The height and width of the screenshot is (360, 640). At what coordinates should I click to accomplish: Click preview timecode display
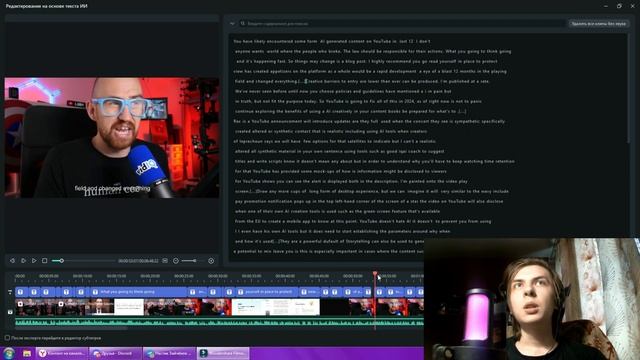pyautogui.click(x=138, y=261)
